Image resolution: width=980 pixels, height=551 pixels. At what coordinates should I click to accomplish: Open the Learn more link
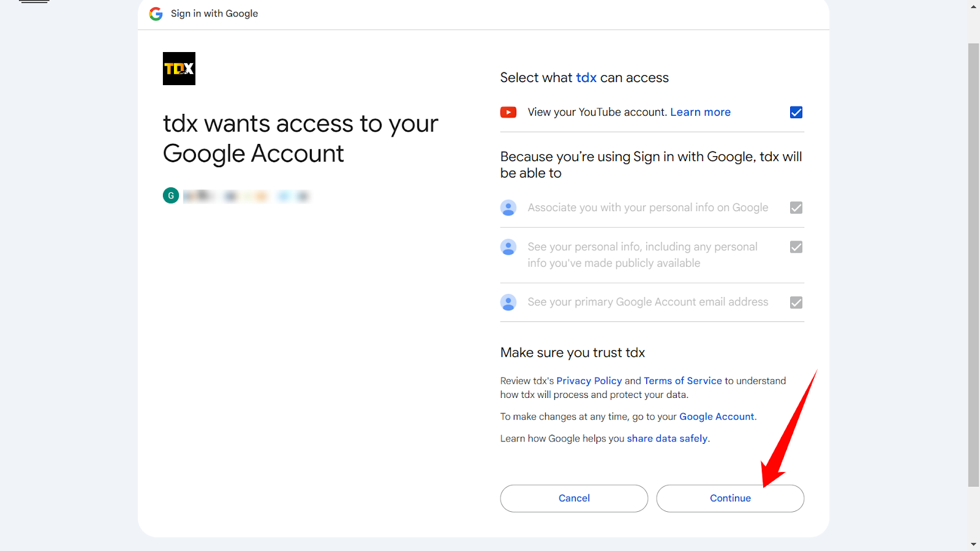click(700, 112)
